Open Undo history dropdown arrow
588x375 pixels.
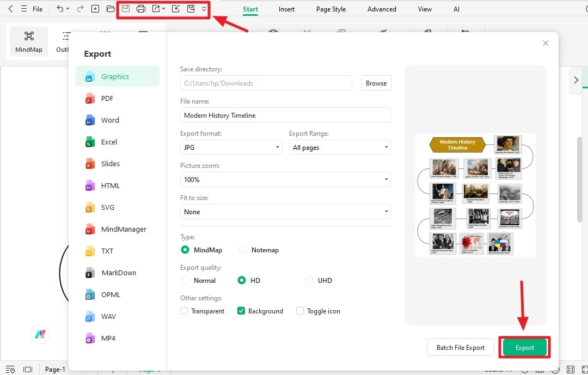click(x=68, y=9)
